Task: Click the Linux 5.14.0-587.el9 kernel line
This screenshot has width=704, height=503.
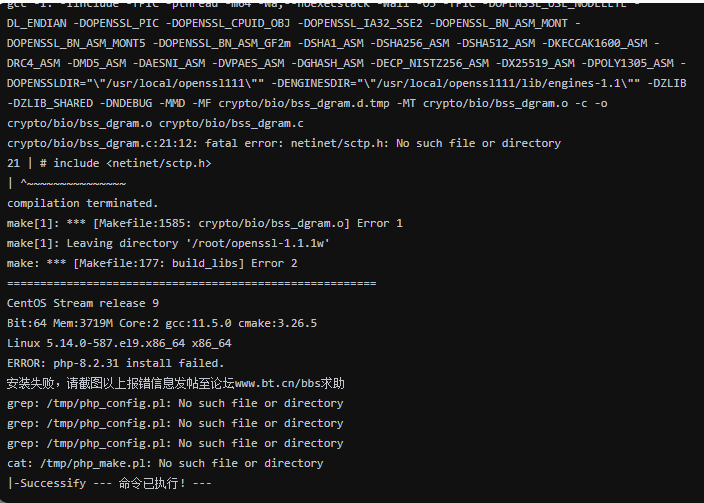Action: point(119,343)
